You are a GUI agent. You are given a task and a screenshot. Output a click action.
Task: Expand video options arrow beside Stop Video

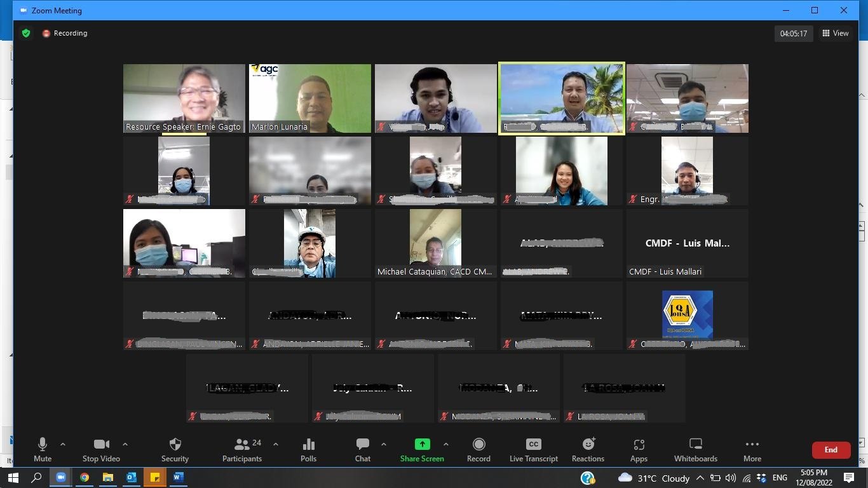coord(125,444)
